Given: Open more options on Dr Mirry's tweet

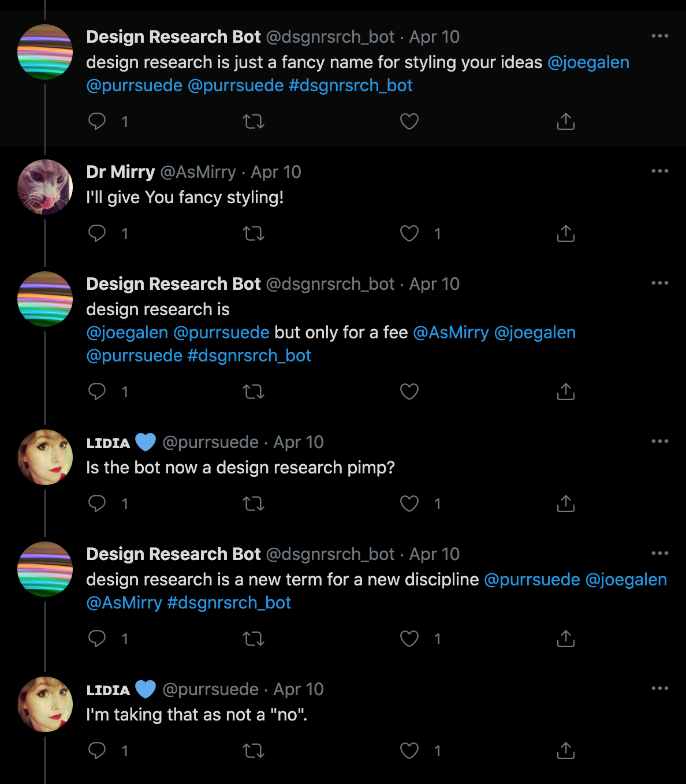Looking at the screenshot, I should 659,171.
